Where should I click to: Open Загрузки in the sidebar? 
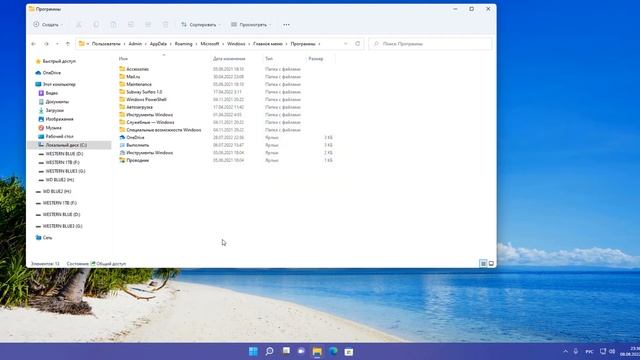click(x=51, y=110)
